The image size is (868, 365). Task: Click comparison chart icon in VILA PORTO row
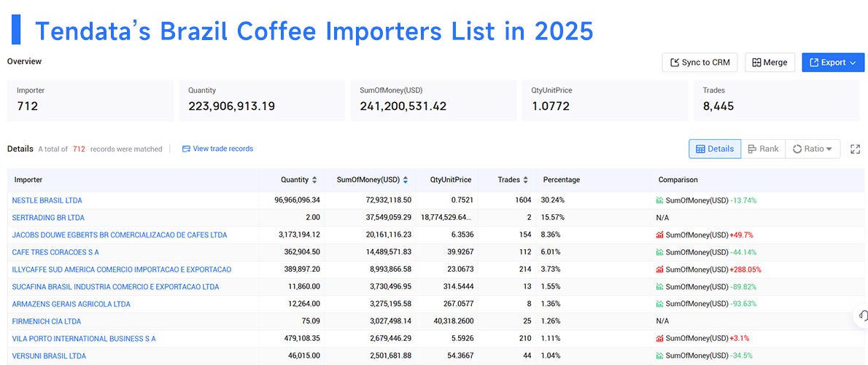(659, 339)
